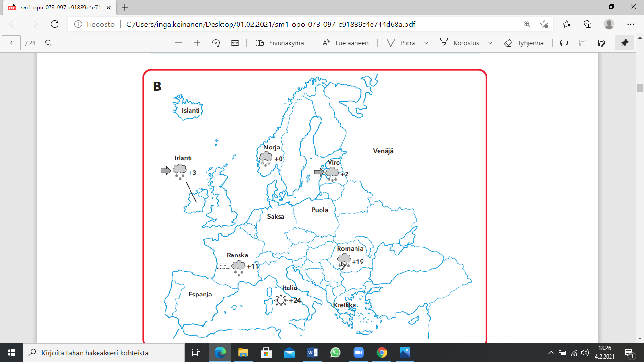Click Norja label on map
This screenshot has height=362, width=644.
click(x=272, y=148)
